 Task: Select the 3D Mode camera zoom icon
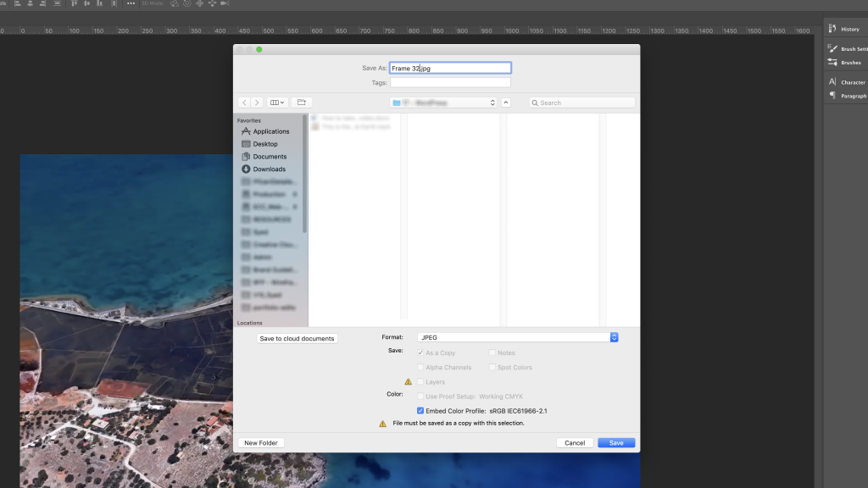pyautogui.click(x=225, y=3)
